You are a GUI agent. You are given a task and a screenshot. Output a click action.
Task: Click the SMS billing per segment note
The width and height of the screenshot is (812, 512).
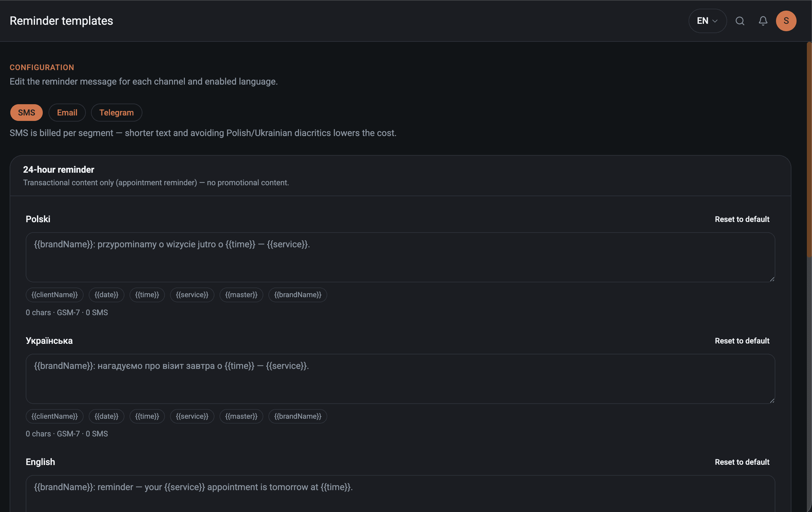tap(203, 133)
